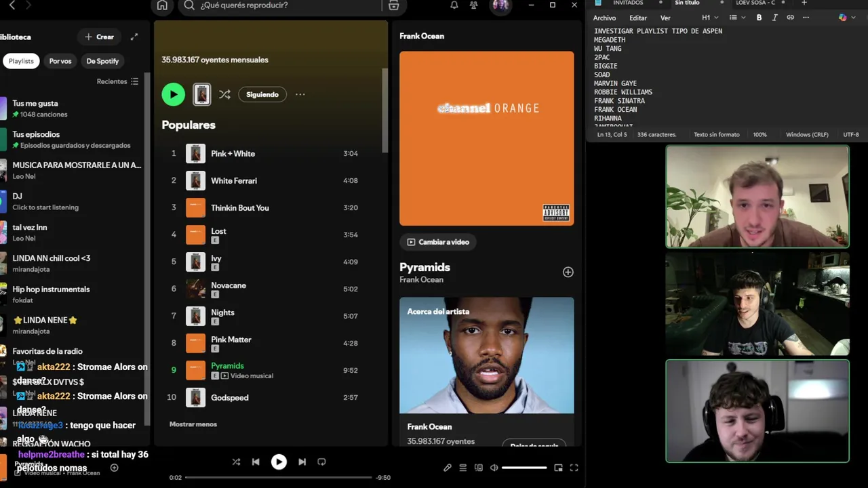Open the Archivo menu in Notepad

604,18
